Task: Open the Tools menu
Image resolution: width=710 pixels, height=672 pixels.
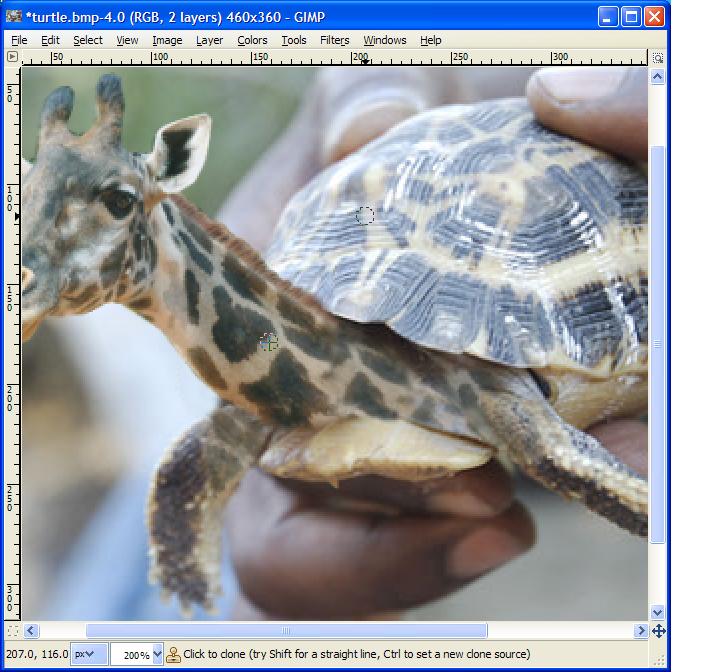Action: (x=293, y=40)
